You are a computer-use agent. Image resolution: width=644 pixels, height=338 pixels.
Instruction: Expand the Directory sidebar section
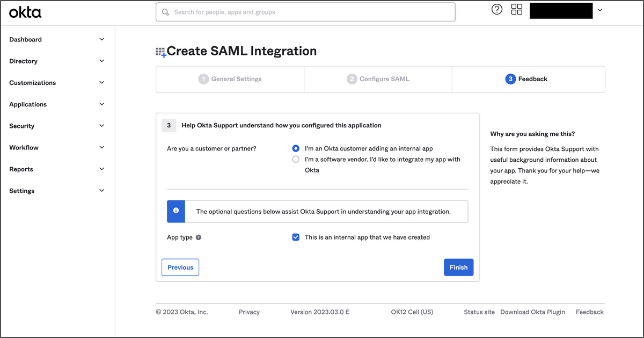click(x=57, y=61)
